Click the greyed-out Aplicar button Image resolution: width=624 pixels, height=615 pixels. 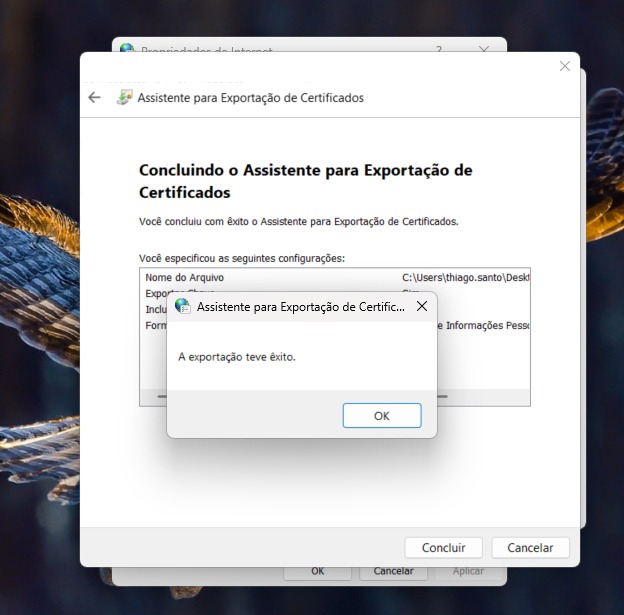468,572
